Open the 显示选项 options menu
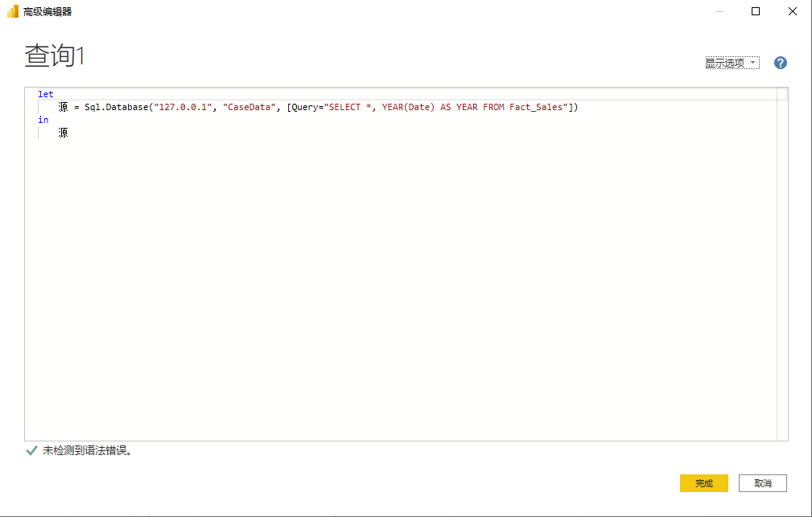 click(x=725, y=62)
